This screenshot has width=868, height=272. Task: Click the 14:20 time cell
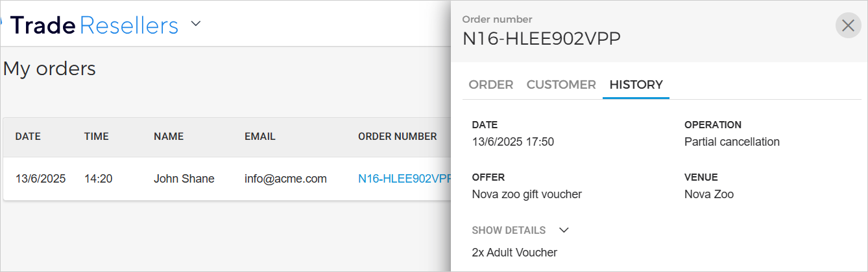98,179
